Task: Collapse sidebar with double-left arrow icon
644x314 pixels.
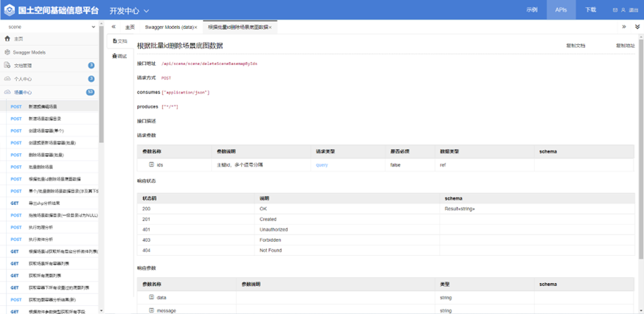Action: click(x=113, y=27)
